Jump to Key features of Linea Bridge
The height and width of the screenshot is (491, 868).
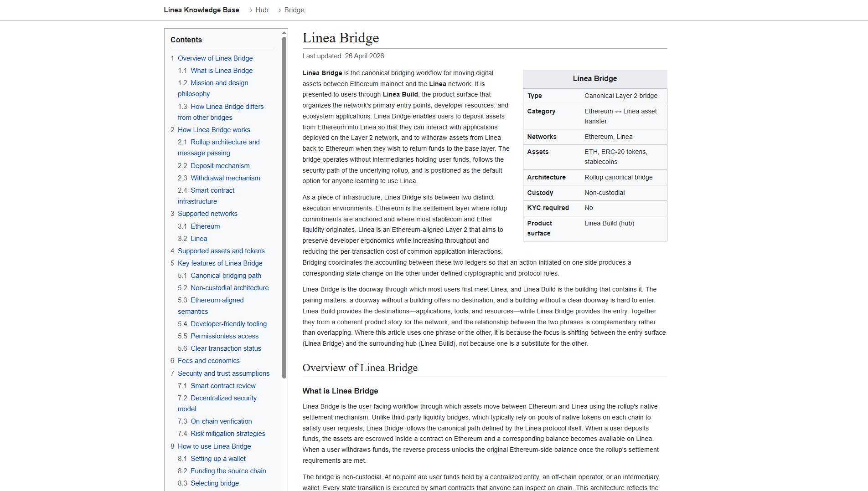(220, 263)
